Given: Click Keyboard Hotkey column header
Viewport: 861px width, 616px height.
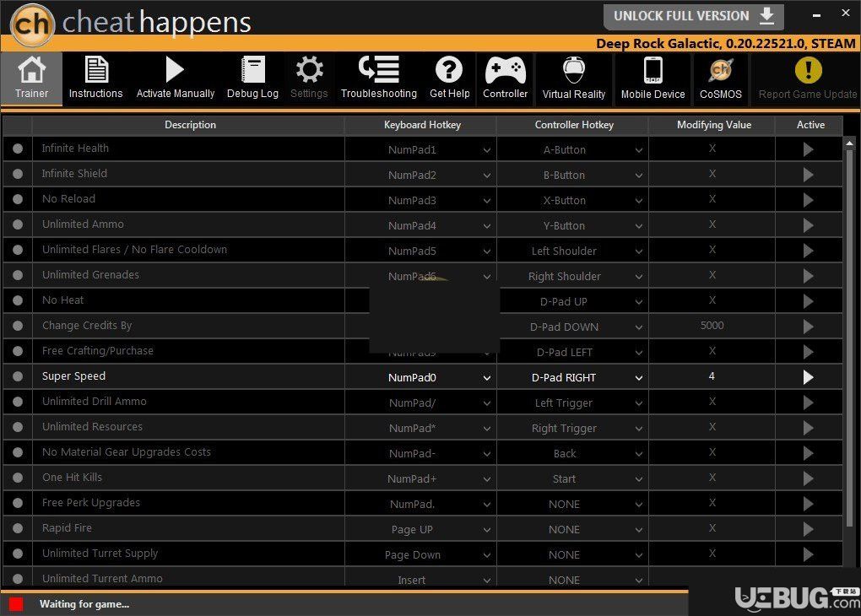Looking at the screenshot, I should [x=422, y=125].
